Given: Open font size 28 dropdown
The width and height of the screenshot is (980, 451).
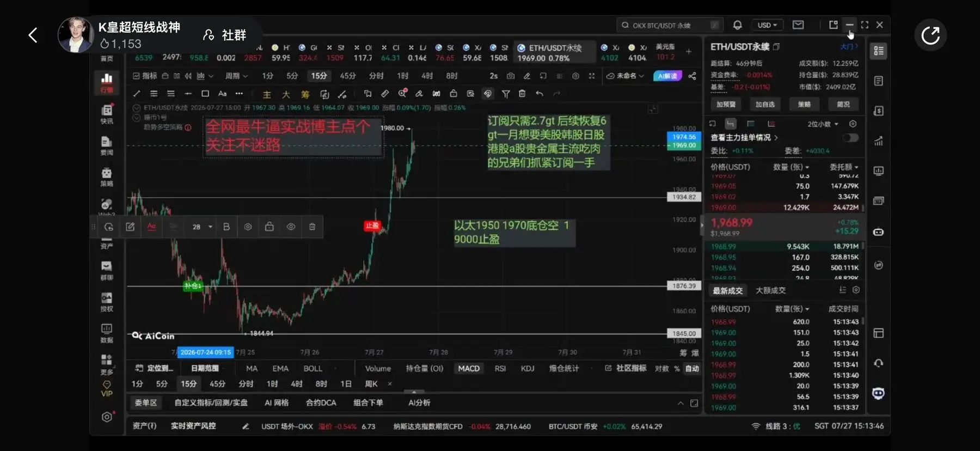Looking at the screenshot, I should click(x=201, y=227).
